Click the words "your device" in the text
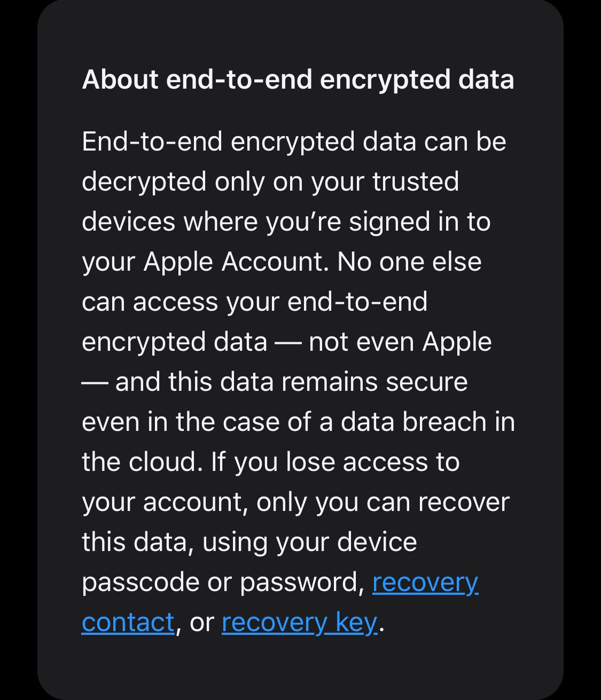The image size is (601, 700). [x=346, y=542]
